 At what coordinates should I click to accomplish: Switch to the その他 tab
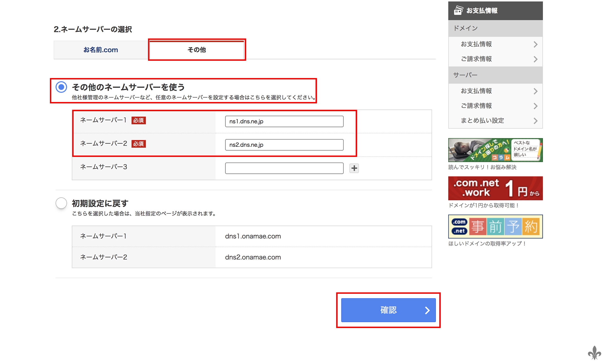pos(197,50)
